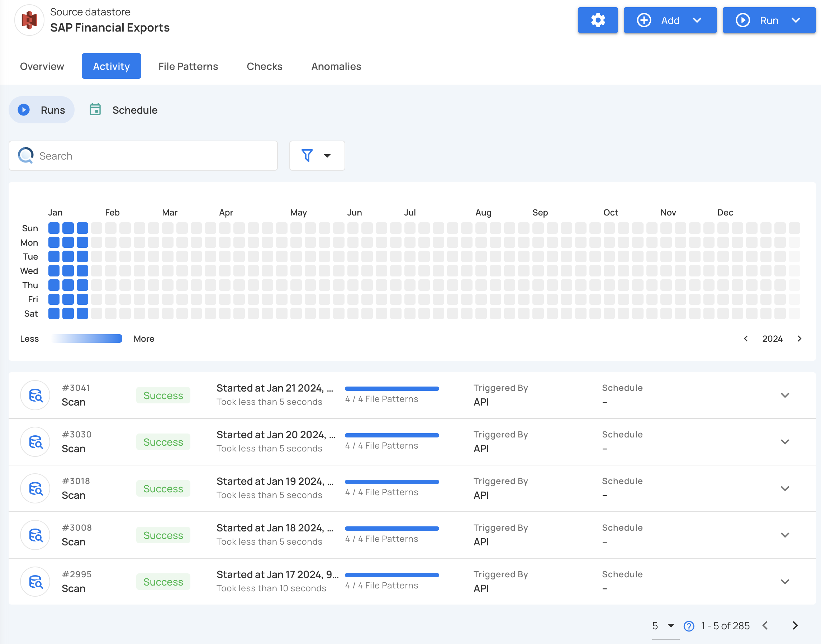This screenshot has width=821, height=644.
Task: Click the pagination help question icon
Action: click(x=689, y=626)
